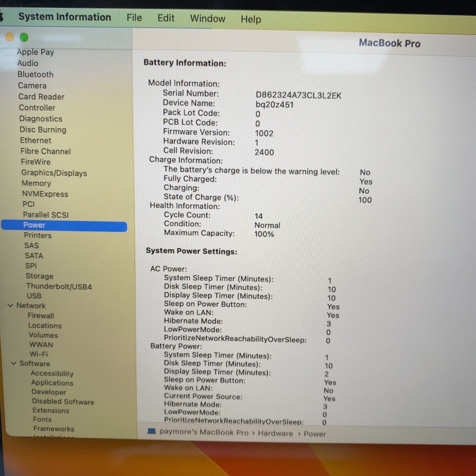Select USB in the sidebar
This screenshot has height=476, width=476.
[x=34, y=296]
